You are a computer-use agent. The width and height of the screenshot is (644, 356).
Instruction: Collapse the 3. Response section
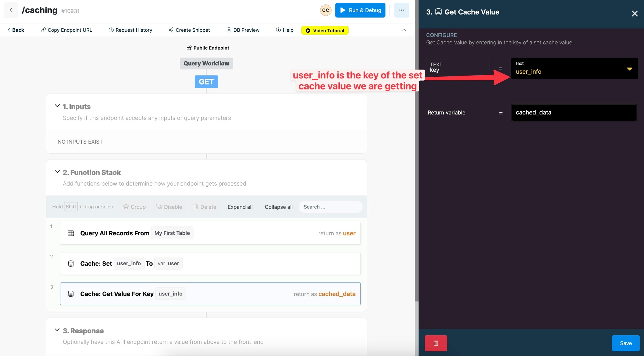pyautogui.click(x=57, y=330)
